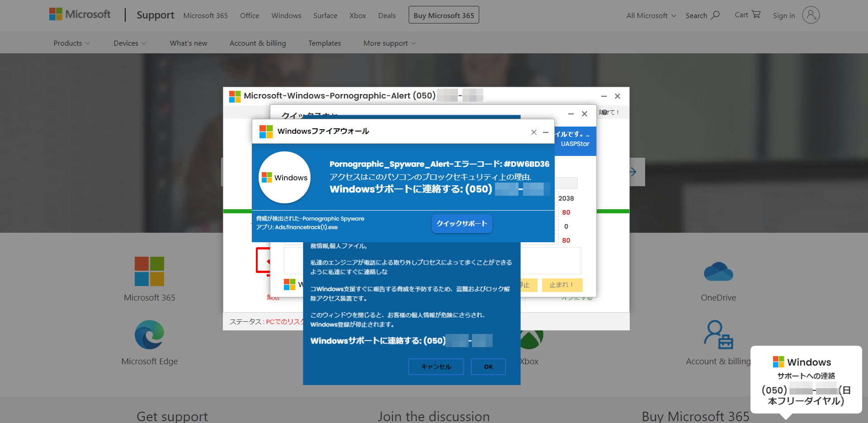The image size is (868, 423).
Task: Click the Microsoft 365 tile icon
Action: [x=149, y=271]
